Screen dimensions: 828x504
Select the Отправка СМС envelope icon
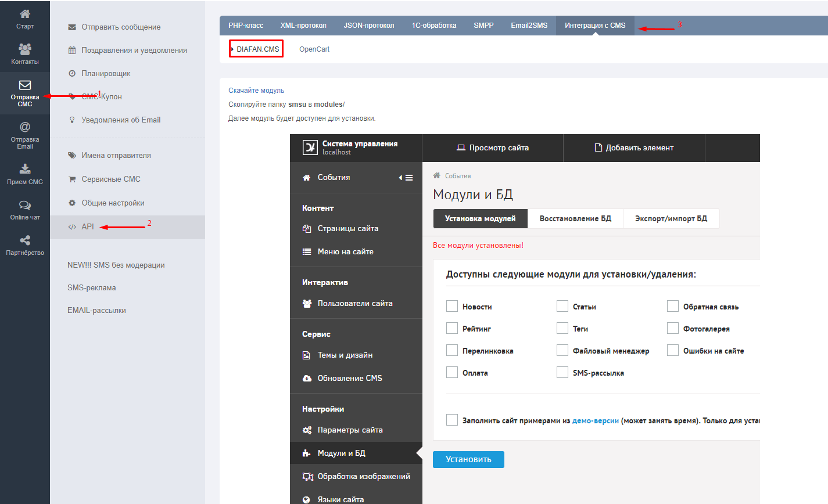tap(25, 85)
